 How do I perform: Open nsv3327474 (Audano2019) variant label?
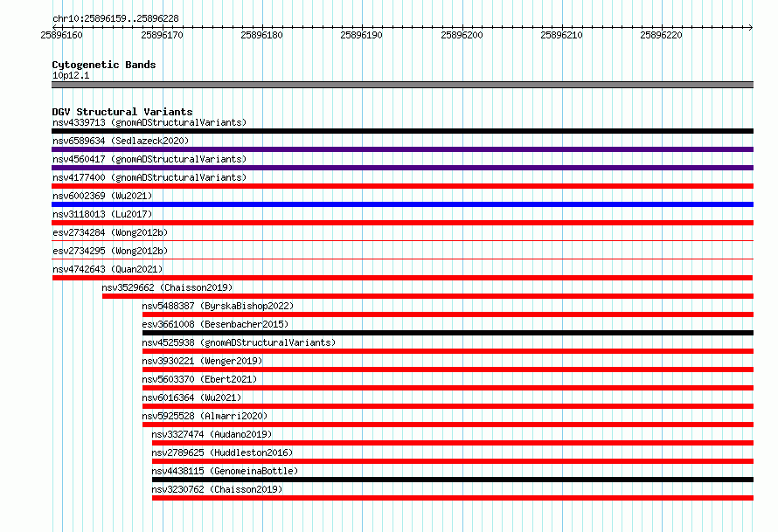212,434
